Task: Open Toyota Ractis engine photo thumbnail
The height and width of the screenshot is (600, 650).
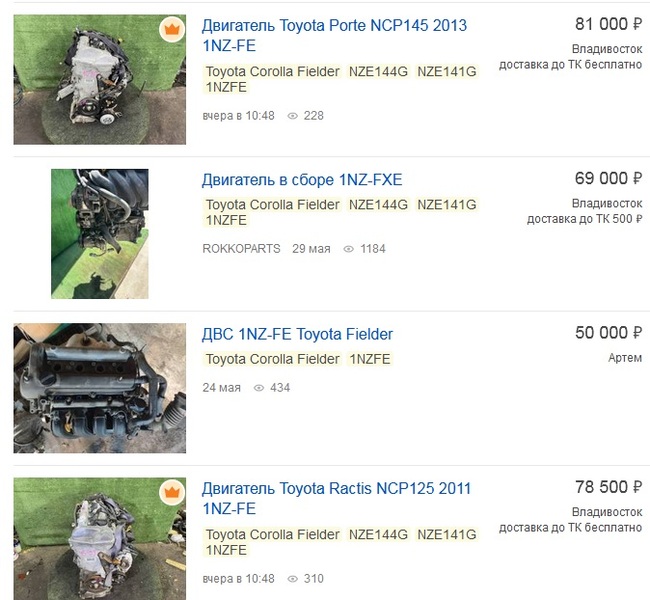Action: point(99,538)
